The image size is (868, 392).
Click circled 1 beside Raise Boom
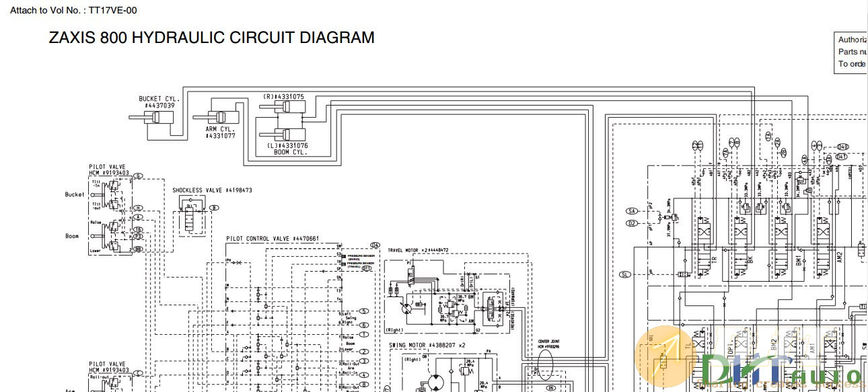coord(363,334)
